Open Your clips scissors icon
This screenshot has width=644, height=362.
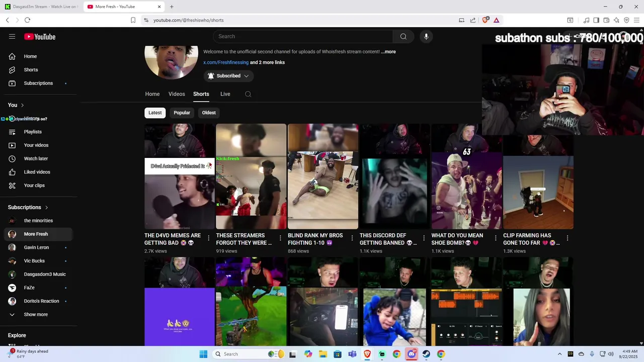pyautogui.click(x=12, y=186)
